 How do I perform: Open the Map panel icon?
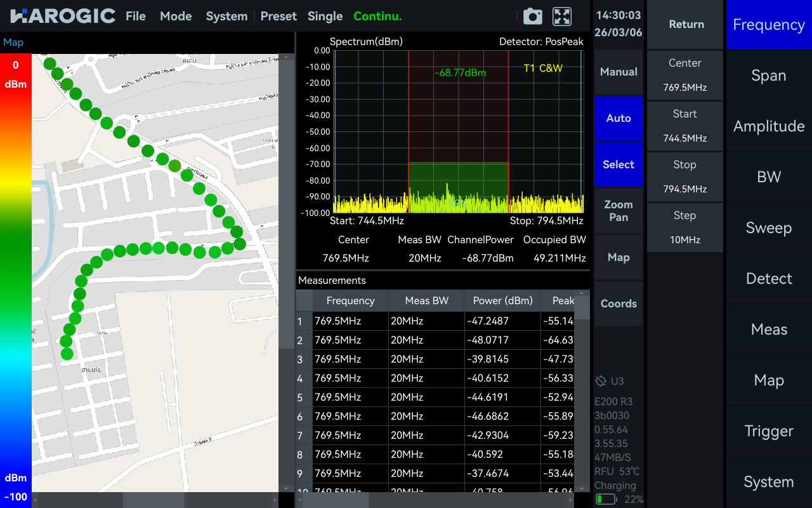618,257
